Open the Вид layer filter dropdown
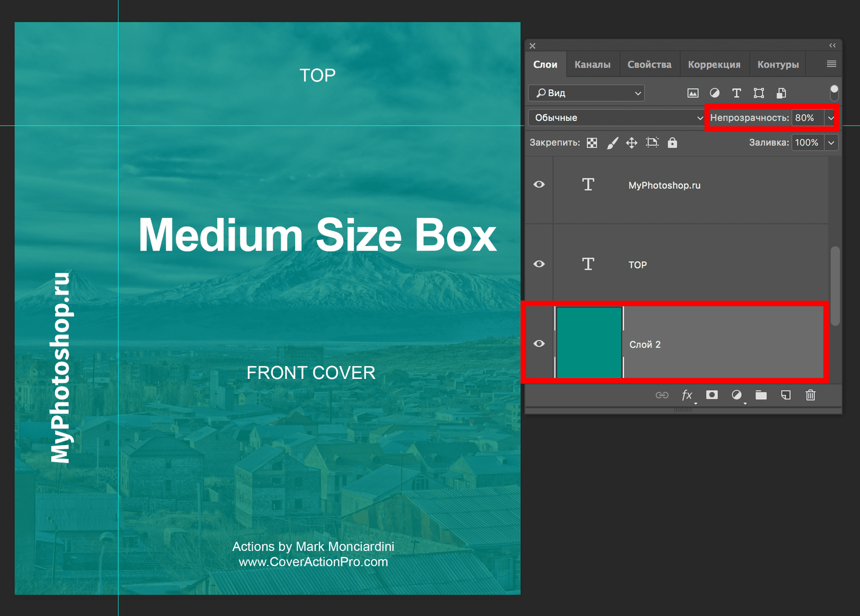Image resolution: width=860 pixels, height=616 pixels. [x=587, y=93]
